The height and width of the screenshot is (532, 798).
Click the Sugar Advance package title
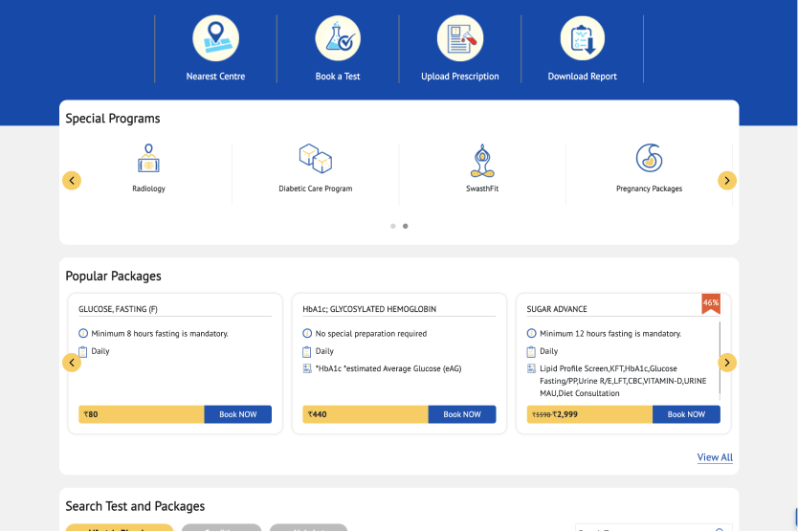point(557,309)
